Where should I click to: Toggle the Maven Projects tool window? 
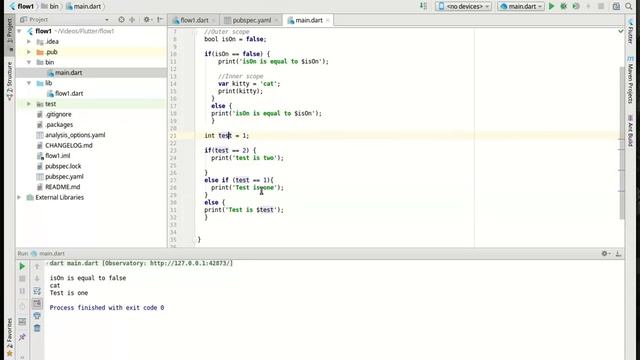coord(631,80)
